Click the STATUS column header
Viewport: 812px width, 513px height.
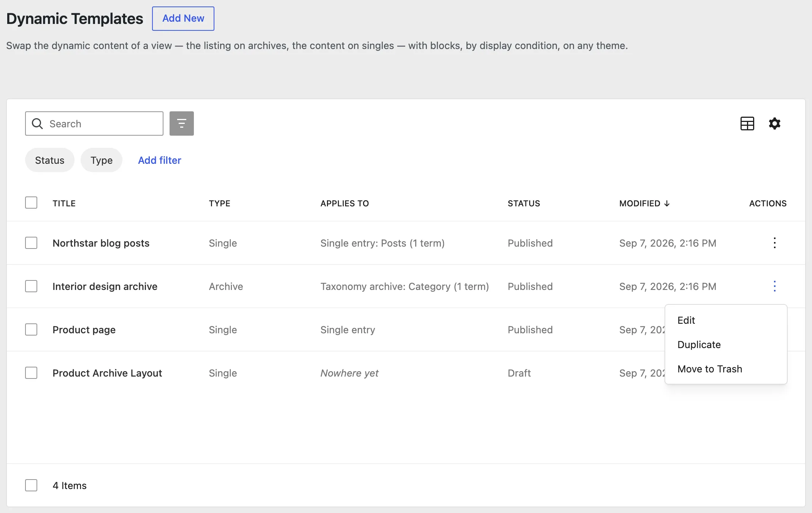point(524,203)
